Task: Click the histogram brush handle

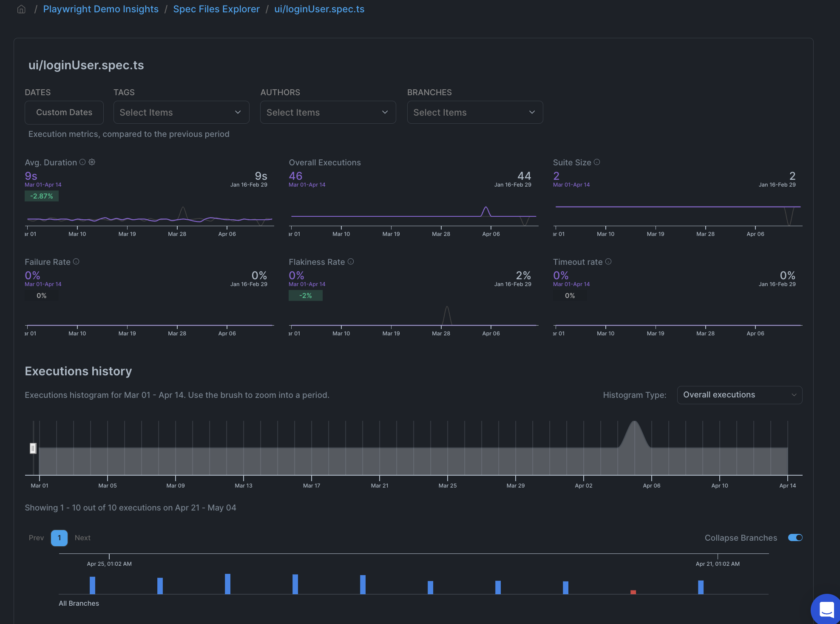Action: (33, 448)
